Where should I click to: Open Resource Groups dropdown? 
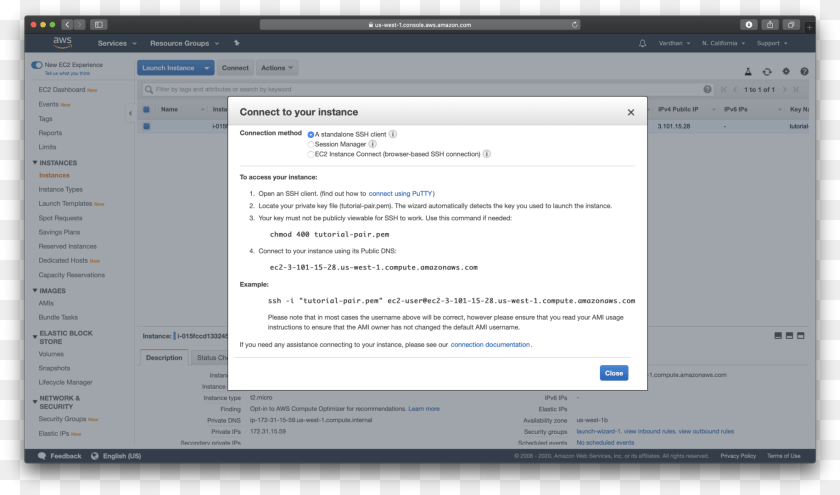(184, 43)
